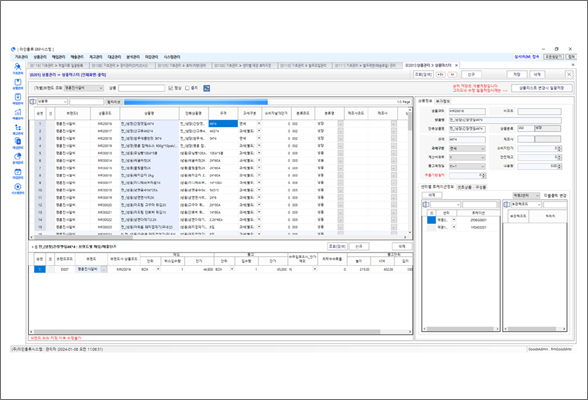Click the blue refresh icon beside the checkboxes
Screen dimensions: 588x400
pos(206,88)
